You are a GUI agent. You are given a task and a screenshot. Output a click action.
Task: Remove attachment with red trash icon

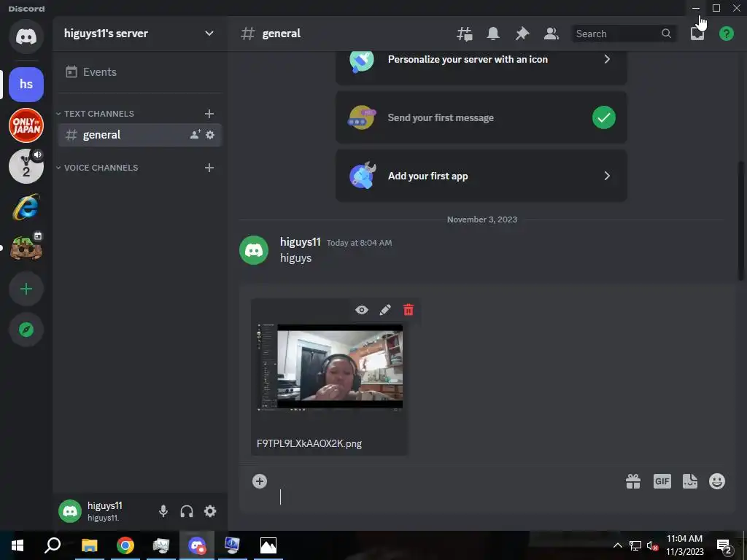(409, 310)
